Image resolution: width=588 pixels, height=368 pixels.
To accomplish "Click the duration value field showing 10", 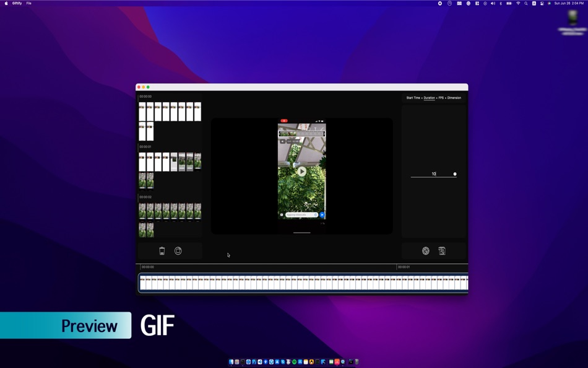I will 433,174.
